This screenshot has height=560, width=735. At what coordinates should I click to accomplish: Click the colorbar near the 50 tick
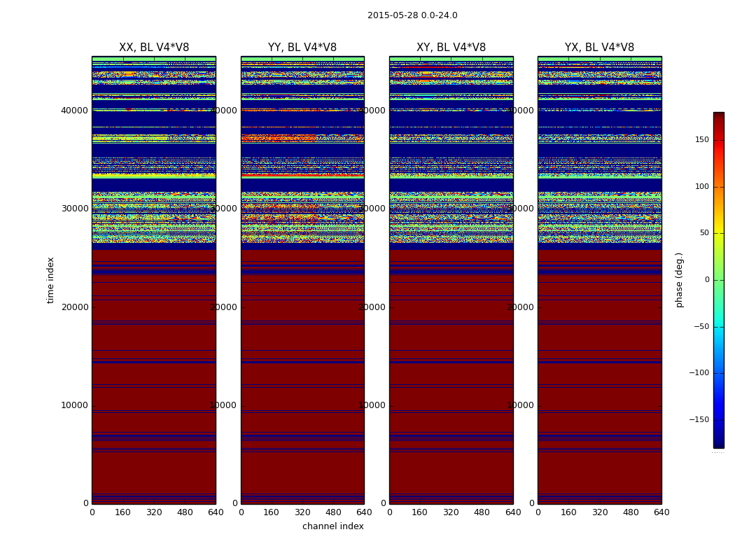(719, 233)
